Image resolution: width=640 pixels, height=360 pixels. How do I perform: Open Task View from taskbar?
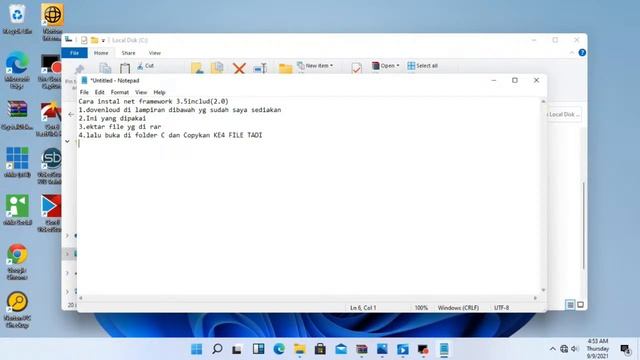tap(237, 349)
